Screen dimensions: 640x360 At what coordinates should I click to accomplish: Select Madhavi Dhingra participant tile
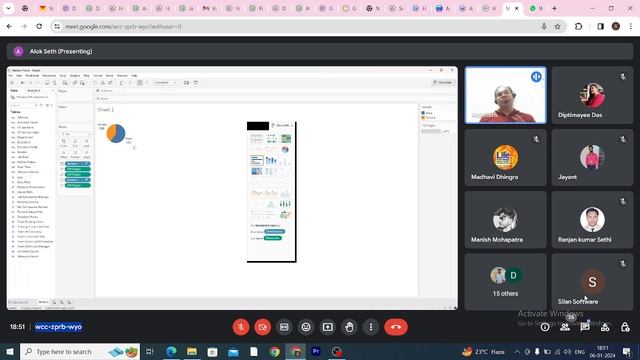(x=505, y=158)
